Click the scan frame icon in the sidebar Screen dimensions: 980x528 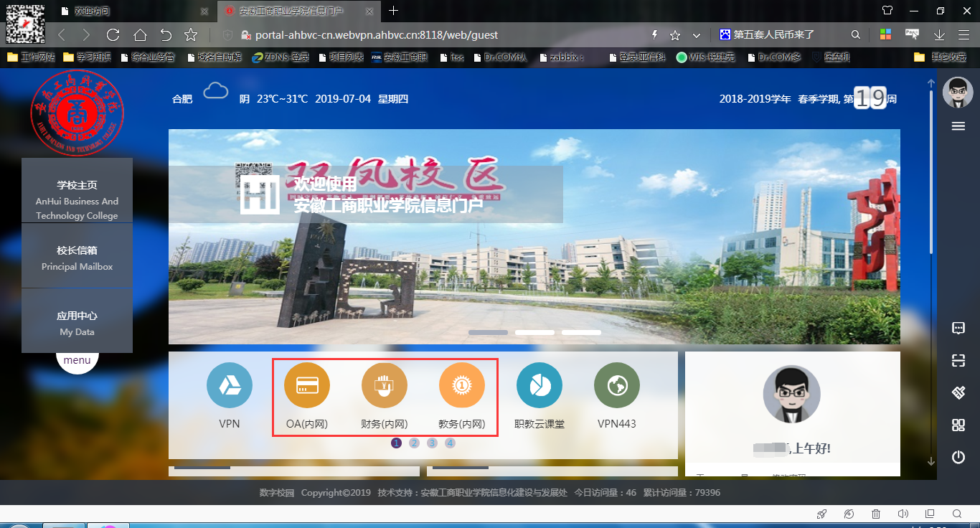(958, 360)
